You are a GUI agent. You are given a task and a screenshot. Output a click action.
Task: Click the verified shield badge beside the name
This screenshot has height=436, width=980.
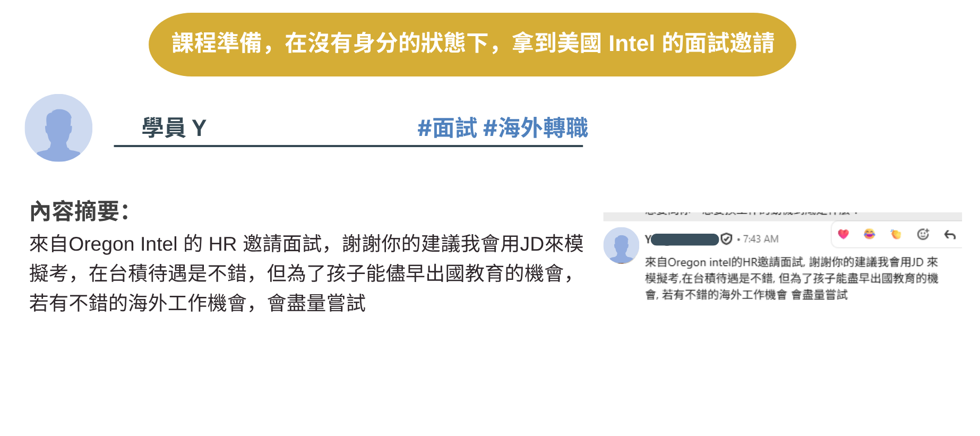pos(727,239)
